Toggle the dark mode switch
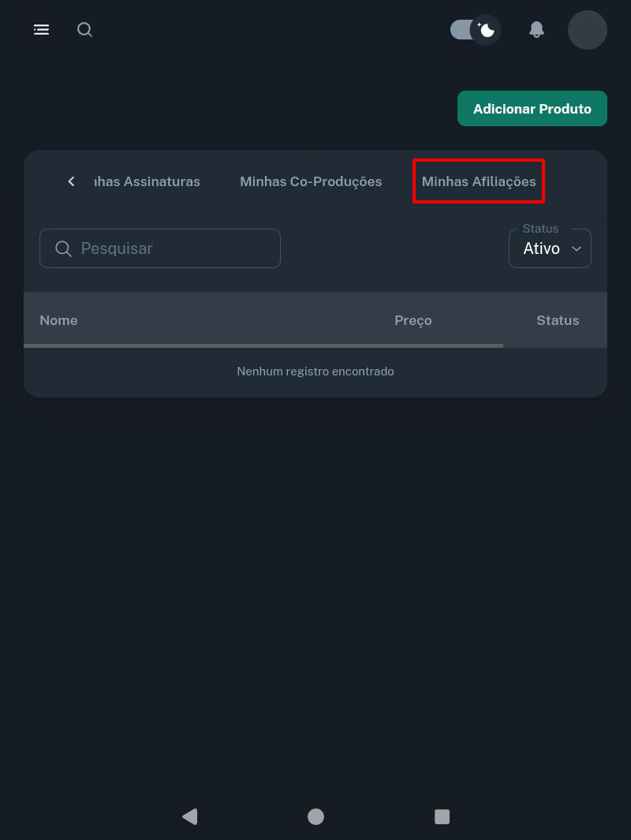631x840 pixels. [x=475, y=30]
